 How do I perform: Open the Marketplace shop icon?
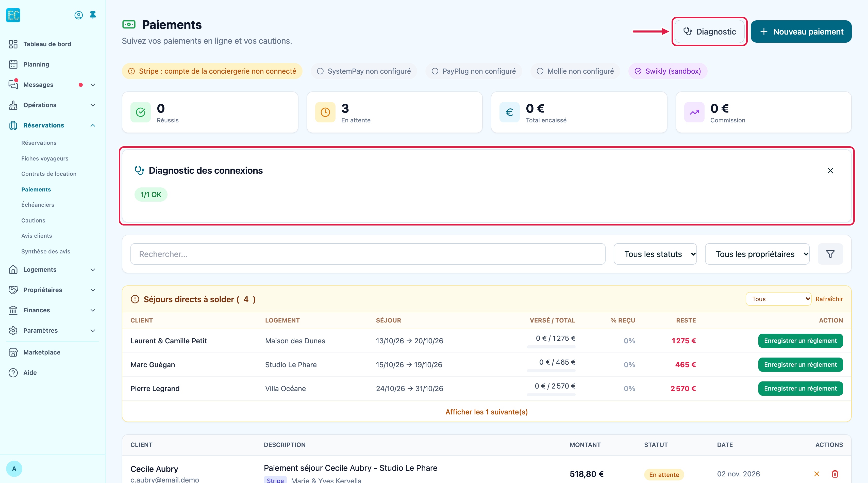tap(13, 352)
